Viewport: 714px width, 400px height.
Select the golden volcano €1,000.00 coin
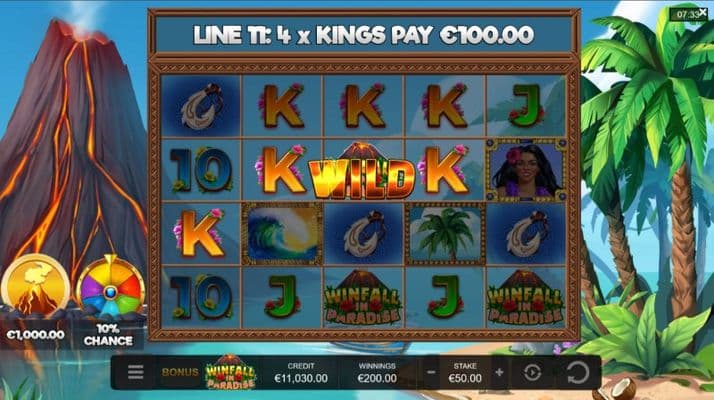(36, 287)
